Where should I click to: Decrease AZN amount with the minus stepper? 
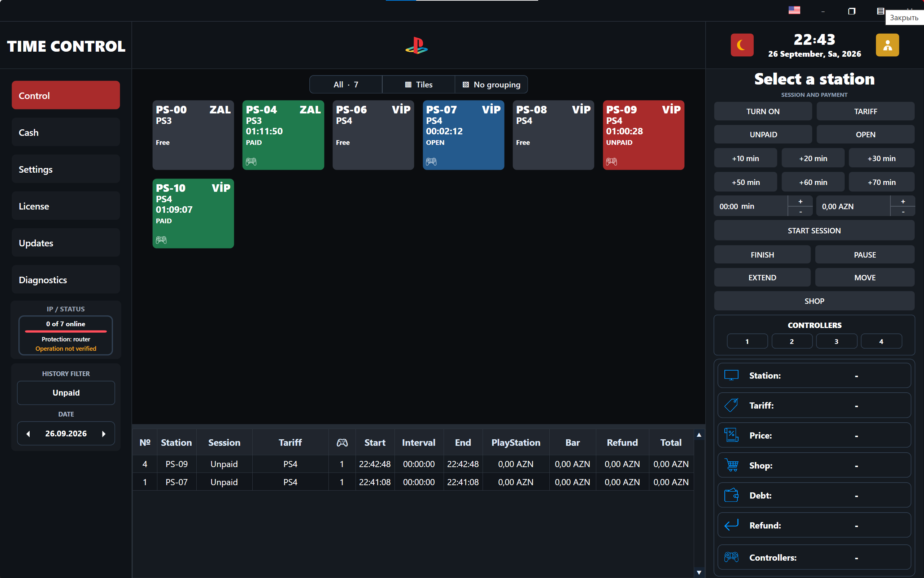pos(903,211)
